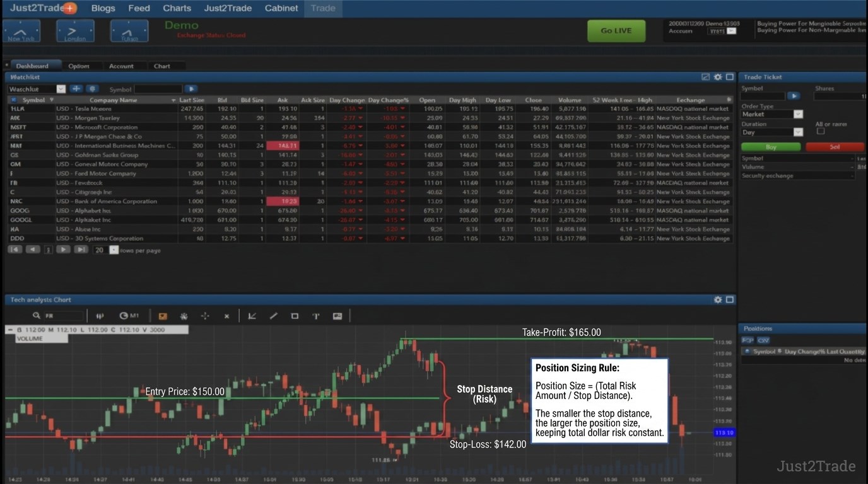Click the Trade Ticket Symbol input field
Image resolution: width=868 pixels, height=484 pixels.
point(763,96)
